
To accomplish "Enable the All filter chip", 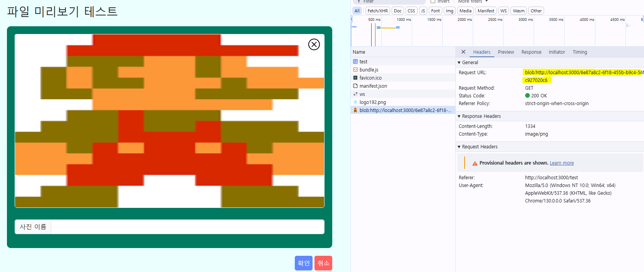I will click(357, 11).
